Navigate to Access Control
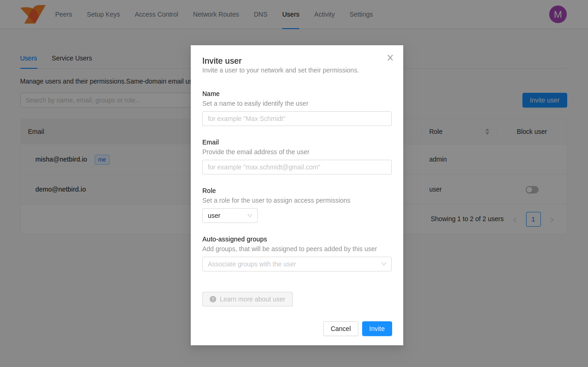Viewport: 588px width, 367px height. pos(156,14)
